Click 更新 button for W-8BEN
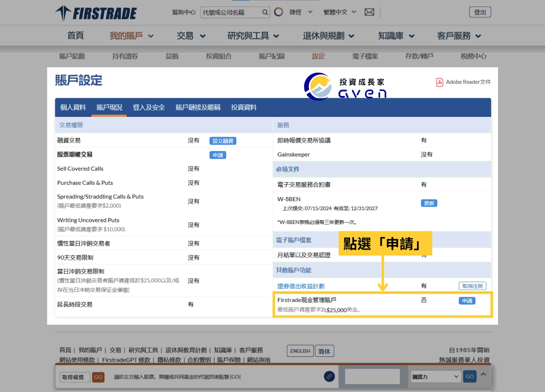Image resolution: width=545 pixels, height=392 pixels. (x=429, y=203)
